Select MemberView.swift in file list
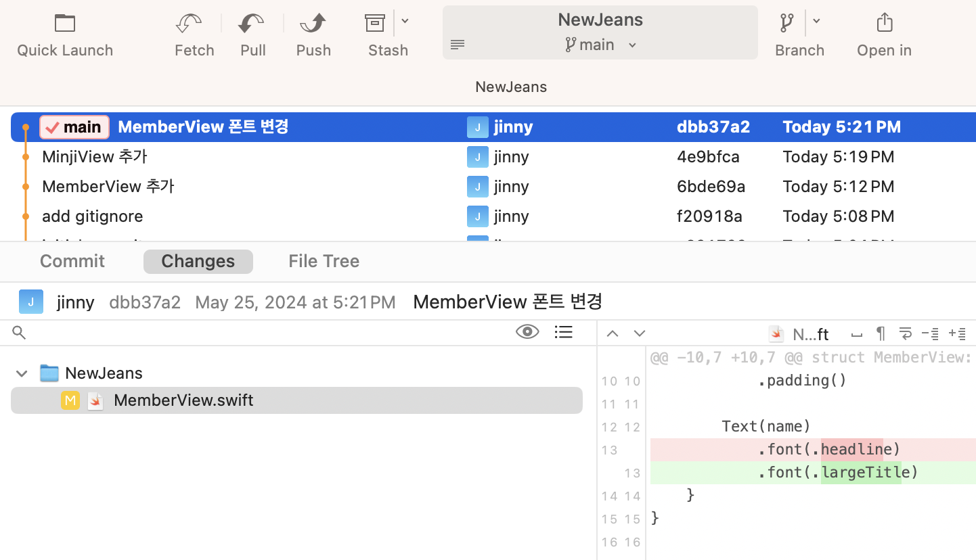 (296, 400)
